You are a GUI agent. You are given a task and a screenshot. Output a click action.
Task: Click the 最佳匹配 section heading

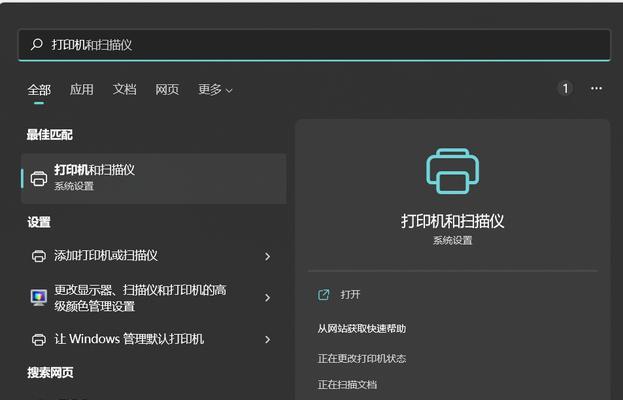tap(50, 135)
